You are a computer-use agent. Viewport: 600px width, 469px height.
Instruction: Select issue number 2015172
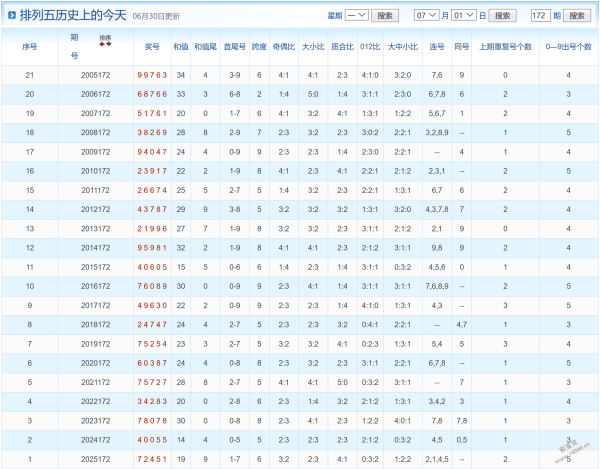(x=95, y=267)
